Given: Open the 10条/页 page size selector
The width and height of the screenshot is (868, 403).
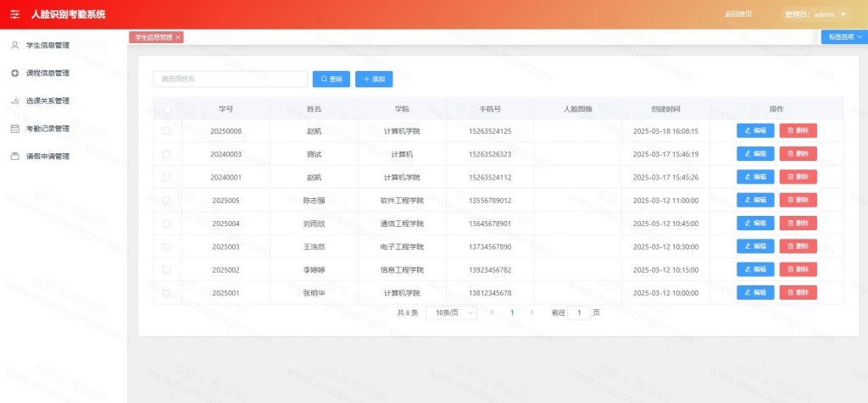Looking at the screenshot, I should tap(451, 313).
